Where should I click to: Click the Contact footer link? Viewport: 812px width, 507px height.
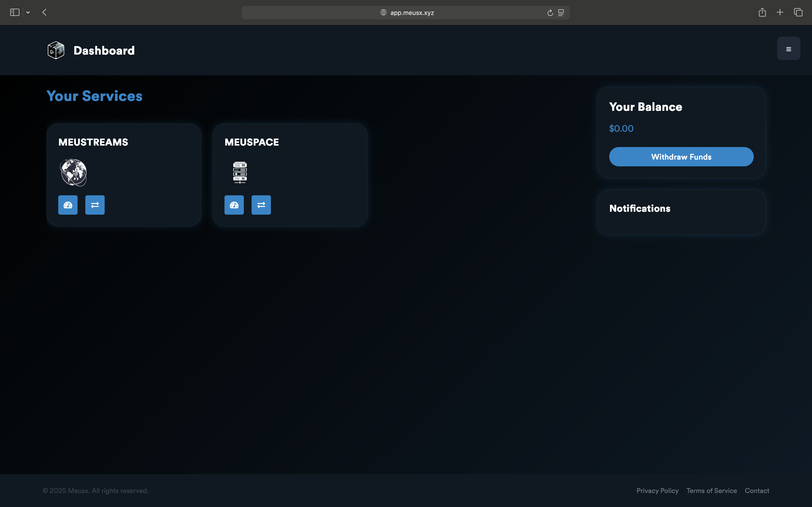(757, 491)
